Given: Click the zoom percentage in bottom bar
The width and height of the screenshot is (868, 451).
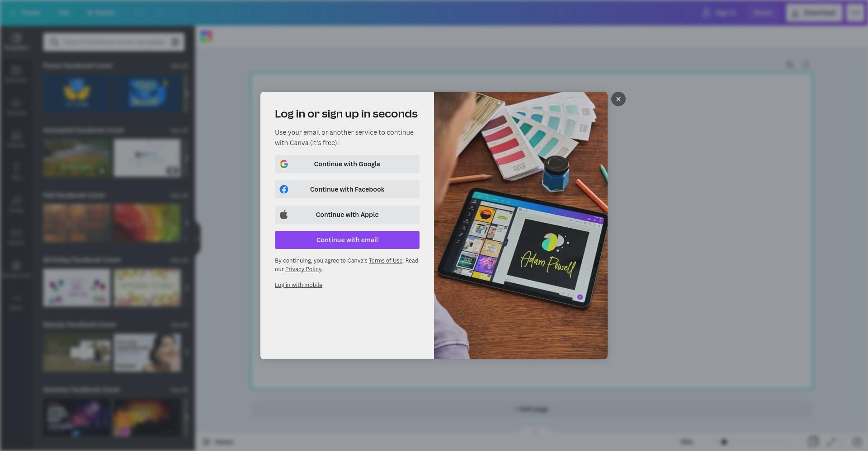Looking at the screenshot, I should click(x=686, y=442).
